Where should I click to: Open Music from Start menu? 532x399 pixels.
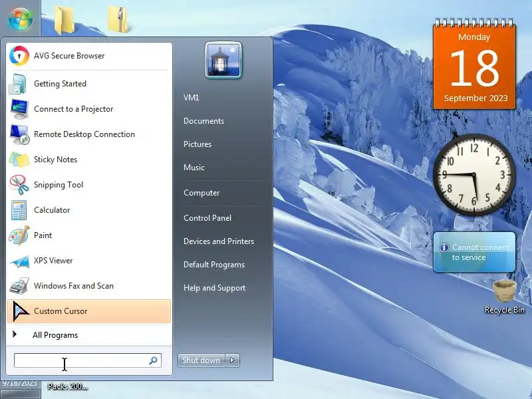194,168
